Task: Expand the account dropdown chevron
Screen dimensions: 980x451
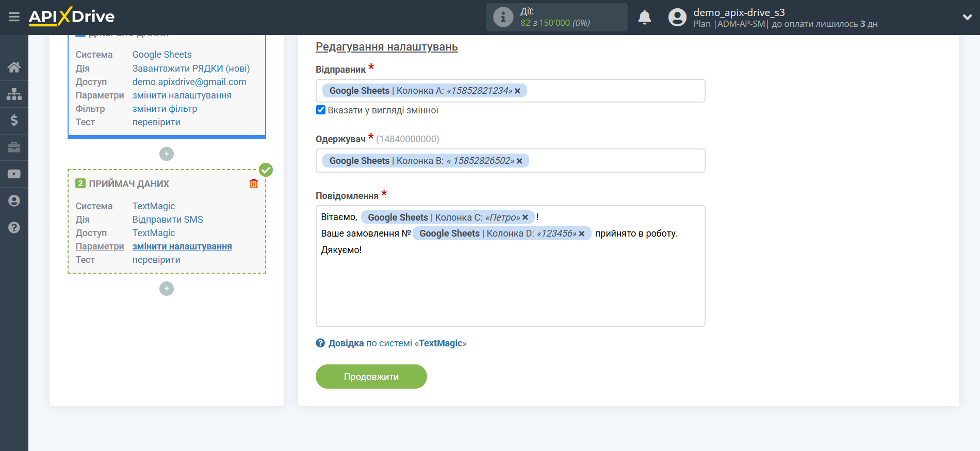Action: coord(967,17)
